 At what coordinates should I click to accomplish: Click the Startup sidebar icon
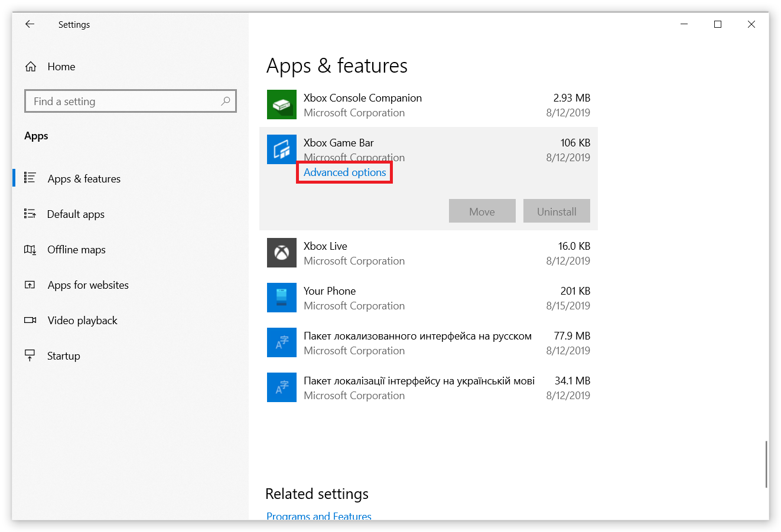[x=30, y=355]
